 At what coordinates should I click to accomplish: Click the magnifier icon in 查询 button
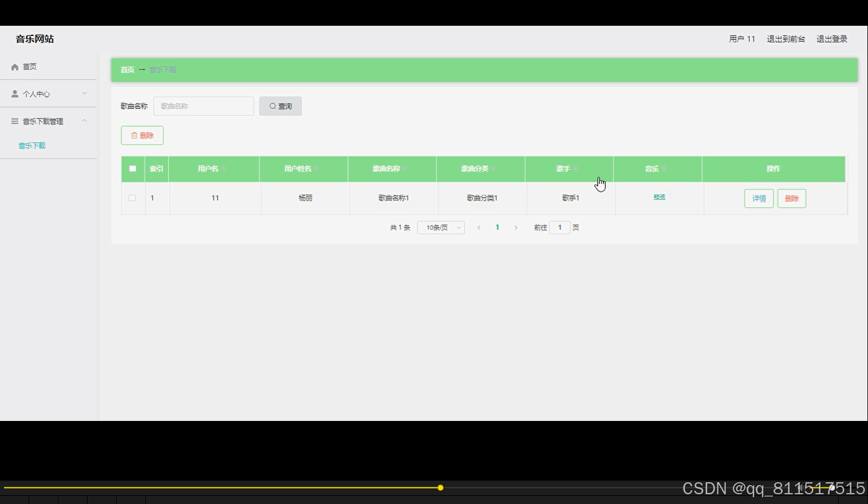point(273,106)
